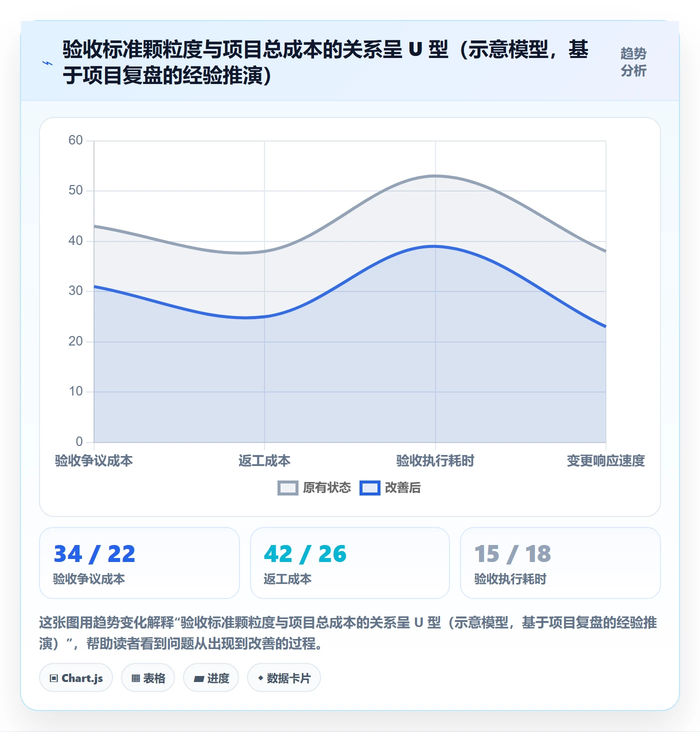
Task: Click the 变更响应速度 x-axis label
Action: [x=606, y=460]
